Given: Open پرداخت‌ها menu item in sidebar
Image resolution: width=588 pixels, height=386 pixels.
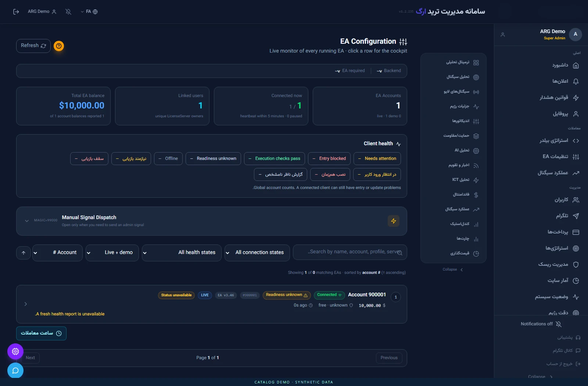Looking at the screenshot, I should click(x=563, y=232).
